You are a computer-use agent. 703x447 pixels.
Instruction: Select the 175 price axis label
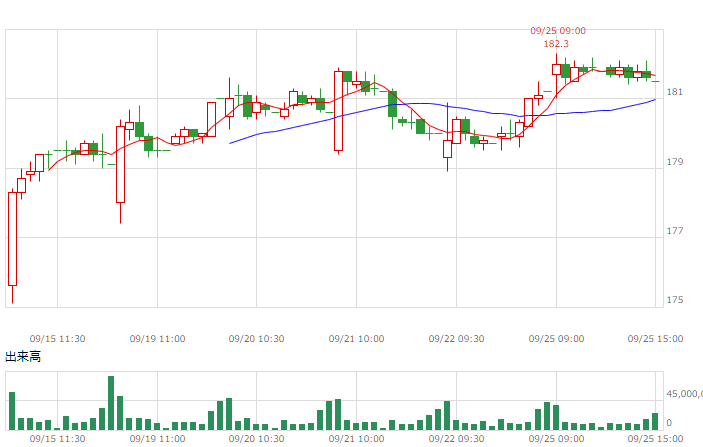tap(675, 300)
